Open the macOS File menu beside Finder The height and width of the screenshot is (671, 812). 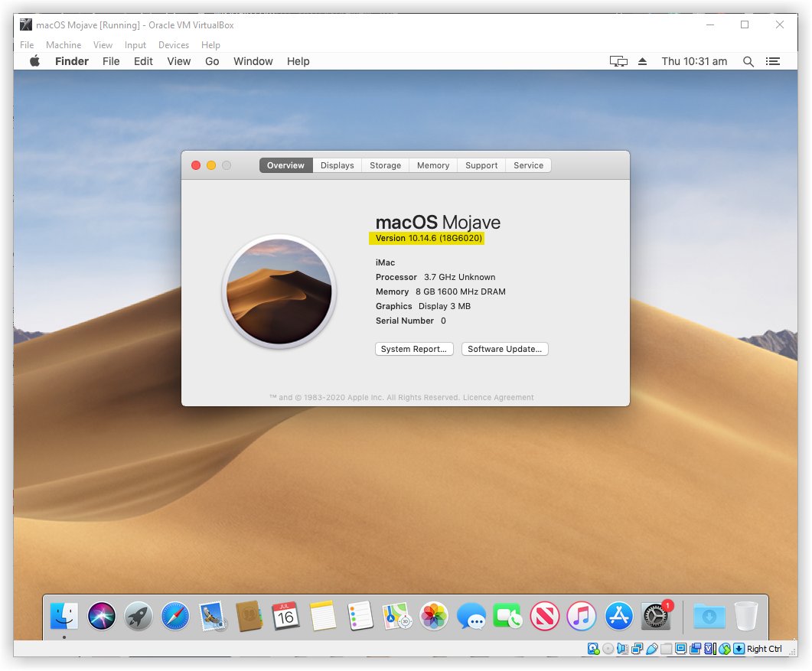tap(111, 61)
